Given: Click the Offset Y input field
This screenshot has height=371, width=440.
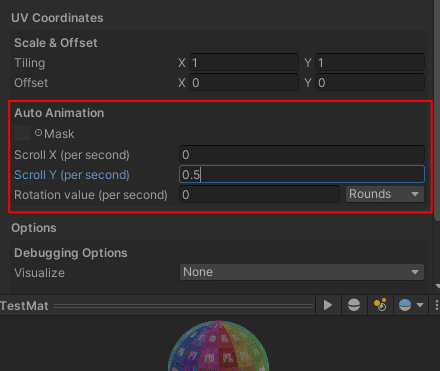Looking at the screenshot, I should tap(370, 82).
